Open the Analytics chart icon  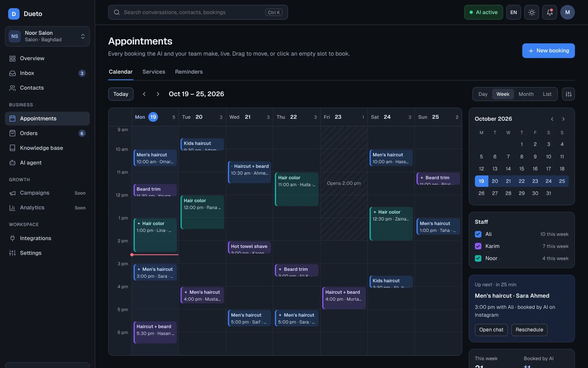12,208
